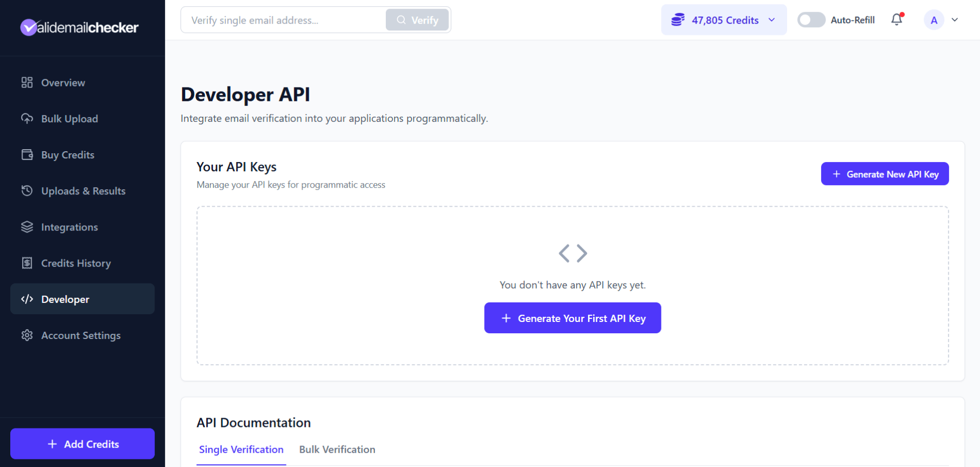
Task: Open the Overview dashboard icon in sidebar
Action: point(27,82)
